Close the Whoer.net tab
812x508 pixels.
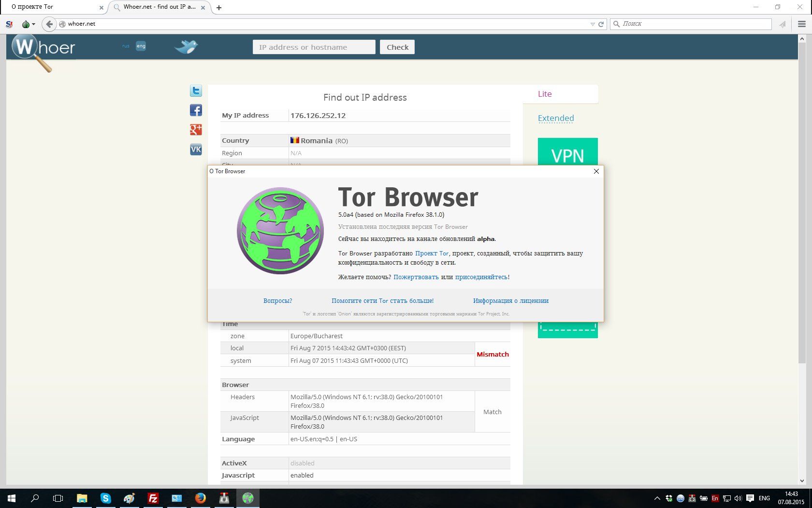click(x=203, y=7)
